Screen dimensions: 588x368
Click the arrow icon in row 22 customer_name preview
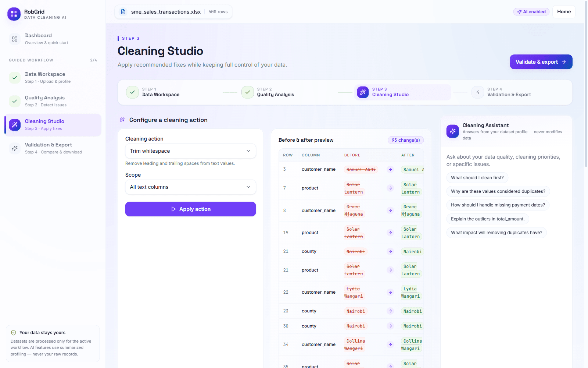[x=390, y=292]
